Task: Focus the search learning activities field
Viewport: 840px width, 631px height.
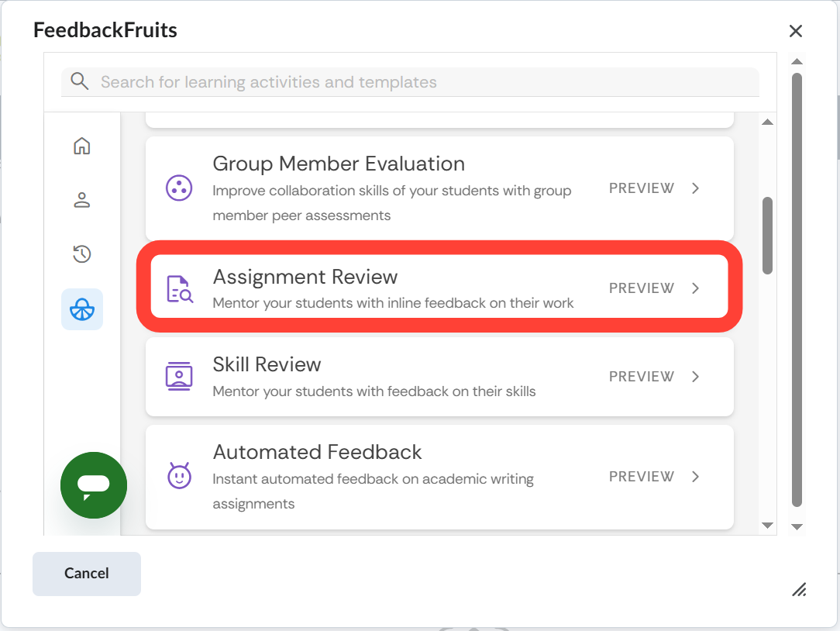Action: tap(418, 82)
